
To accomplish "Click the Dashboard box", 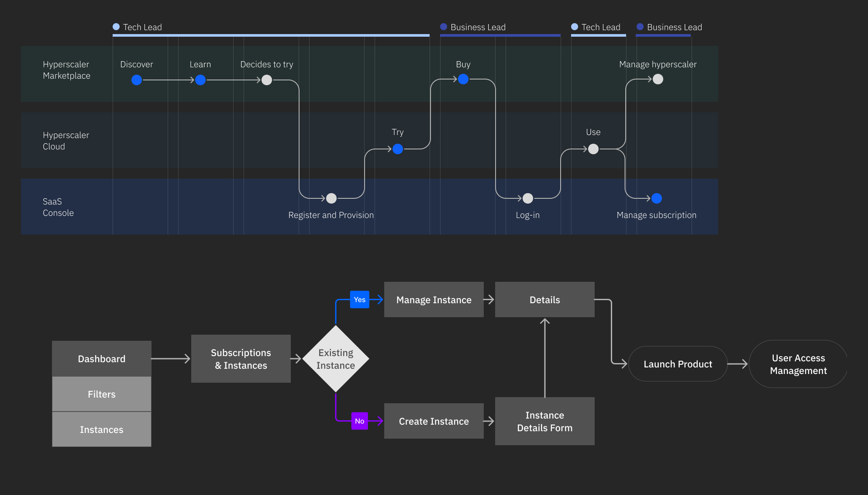I will 102,359.
